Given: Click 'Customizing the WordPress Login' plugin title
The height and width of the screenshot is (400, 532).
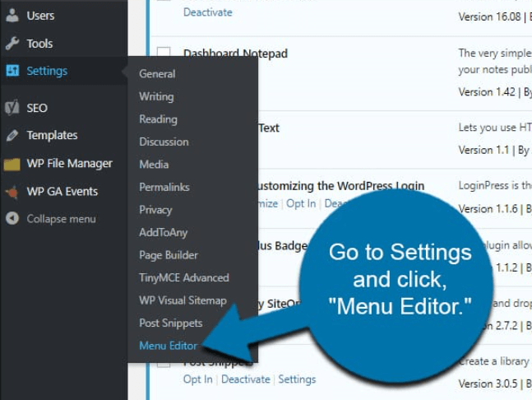Looking at the screenshot, I should pos(341,186).
